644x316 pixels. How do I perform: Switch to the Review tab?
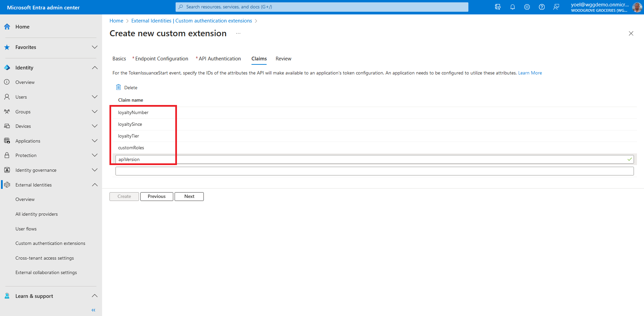(283, 59)
